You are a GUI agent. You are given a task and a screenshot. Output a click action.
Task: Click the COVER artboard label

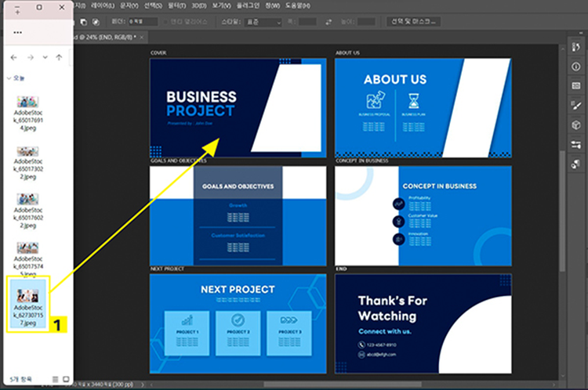(x=158, y=52)
